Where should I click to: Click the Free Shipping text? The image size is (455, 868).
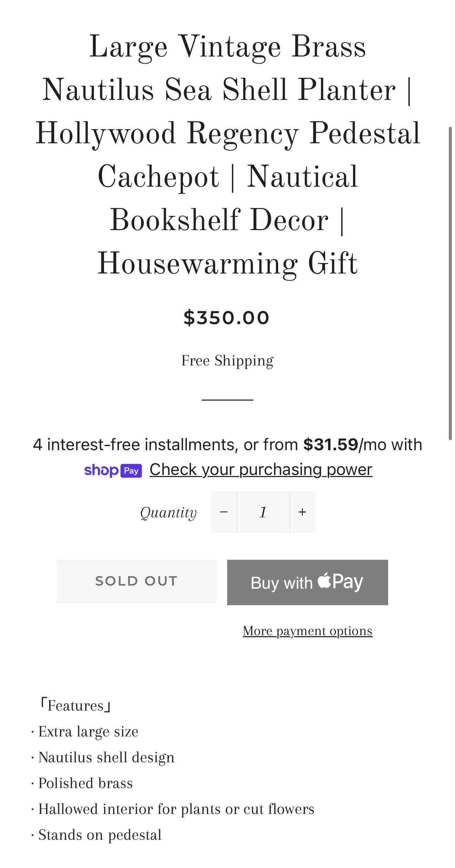(x=228, y=361)
